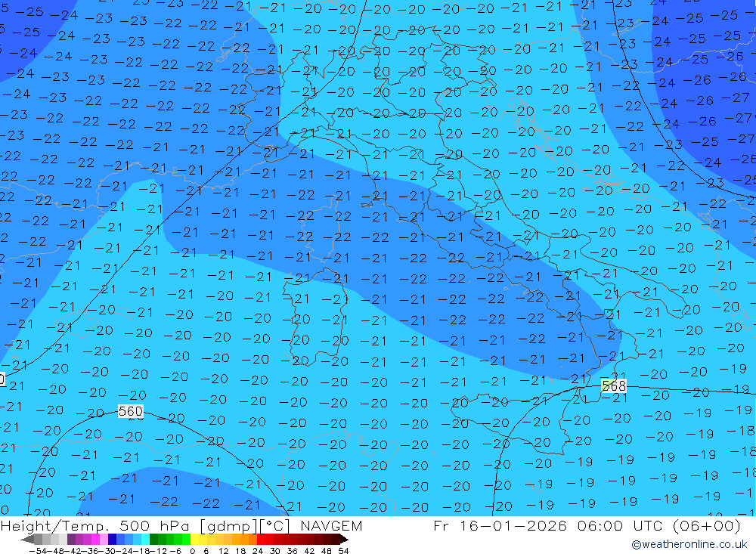The image size is (756, 554).
Task: Click the 0 legend scale value
Action: pyautogui.click(x=192, y=551)
